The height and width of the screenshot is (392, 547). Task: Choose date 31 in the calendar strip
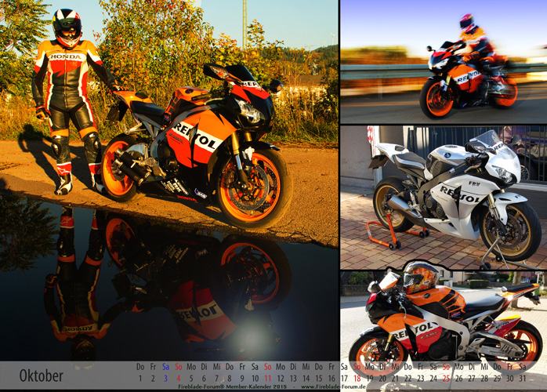[522, 379]
